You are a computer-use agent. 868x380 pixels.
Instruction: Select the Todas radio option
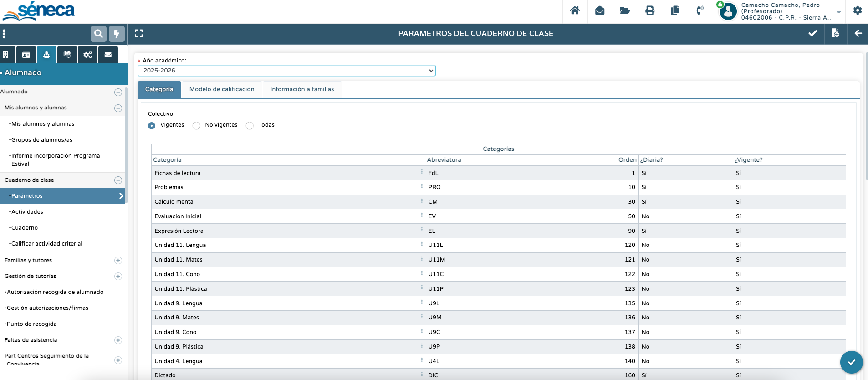tap(250, 126)
